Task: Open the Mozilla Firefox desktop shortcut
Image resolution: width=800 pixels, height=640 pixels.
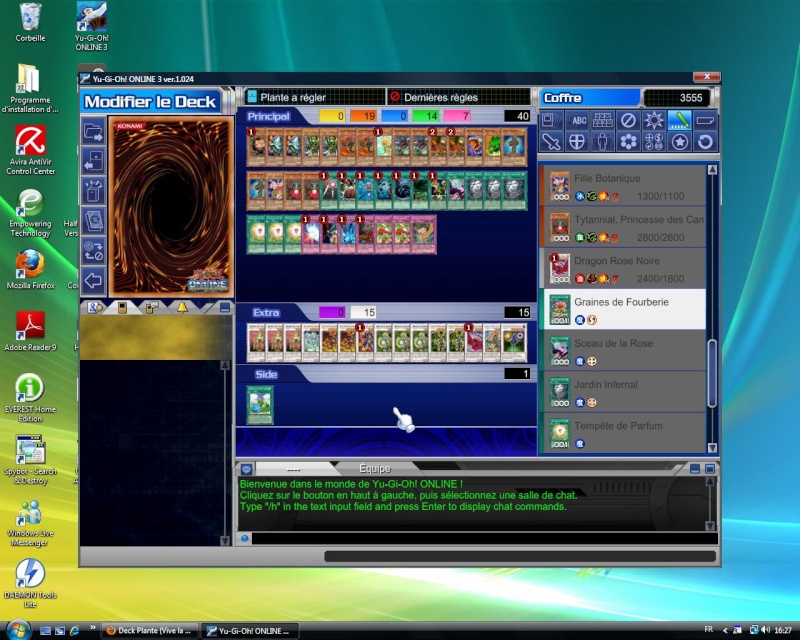Action: pyautogui.click(x=30, y=269)
